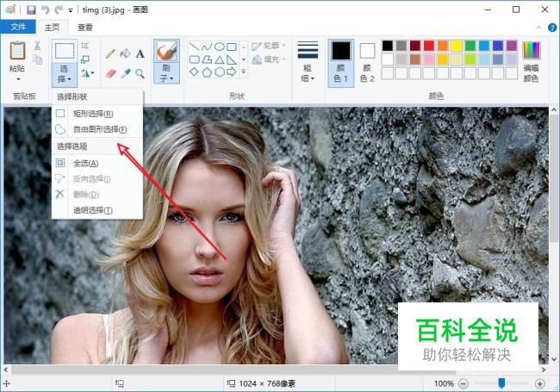Image resolution: width=560 pixels, height=392 pixels.
Task: Click the zoom in plus button
Action: tap(539, 383)
